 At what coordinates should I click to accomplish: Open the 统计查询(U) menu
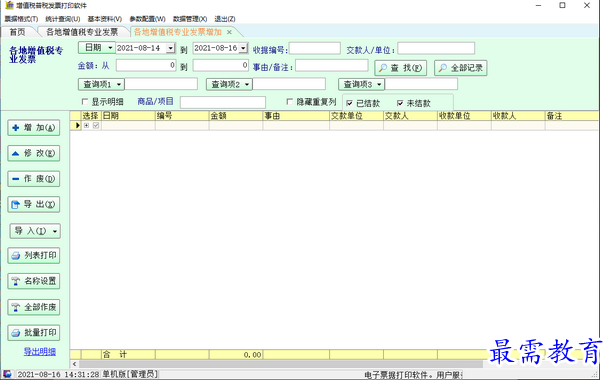[x=63, y=19]
